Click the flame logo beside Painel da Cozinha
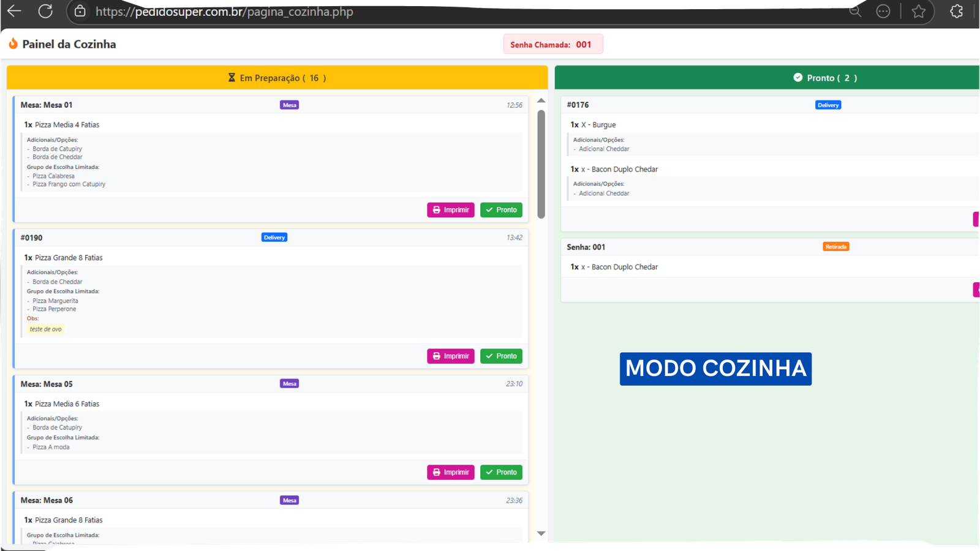This screenshot has width=980, height=551. click(x=13, y=44)
